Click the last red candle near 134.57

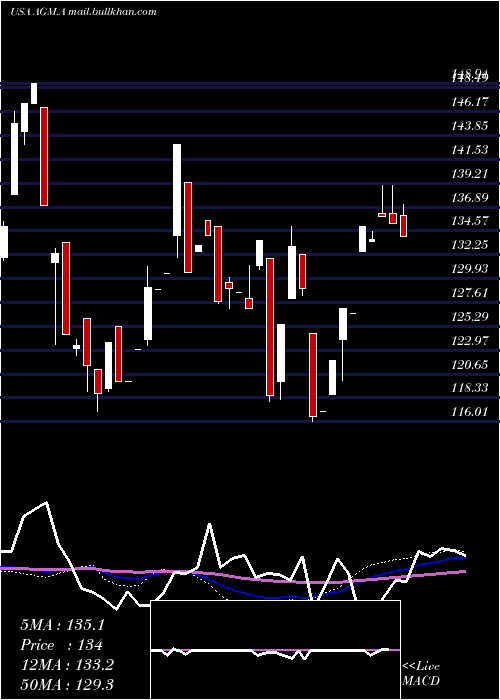click(x=404, y=226)
